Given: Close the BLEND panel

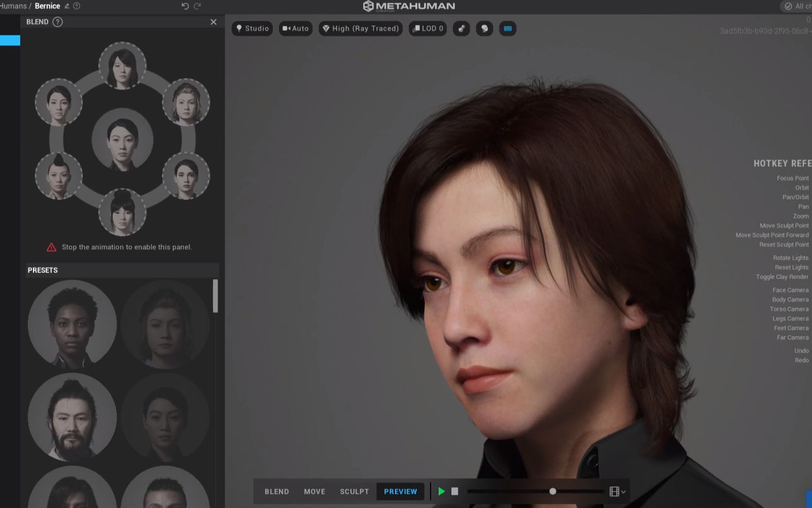Looking at the screenshot, I should point(214,22).
